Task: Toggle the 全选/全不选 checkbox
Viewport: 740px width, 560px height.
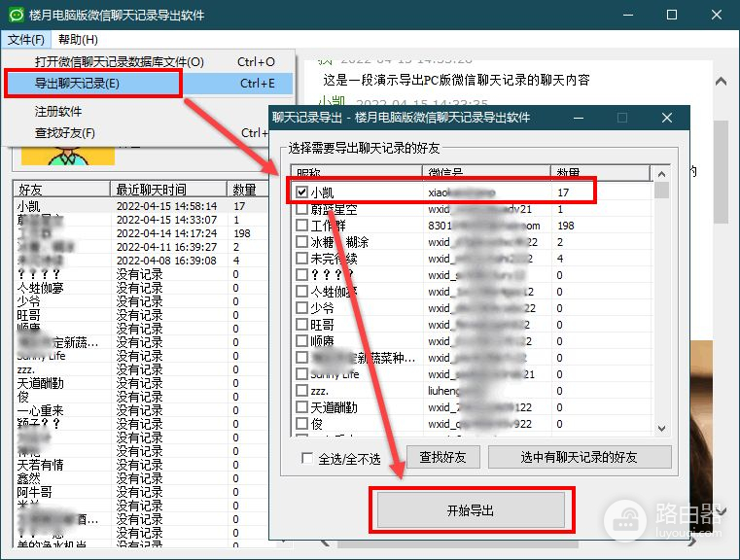Action: [308, 459]
